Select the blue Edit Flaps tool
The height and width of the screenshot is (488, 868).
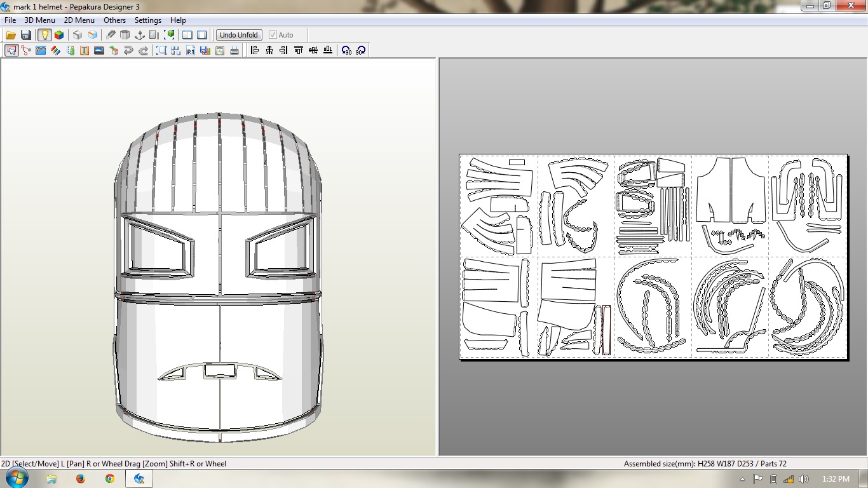[x=41, y=50]
